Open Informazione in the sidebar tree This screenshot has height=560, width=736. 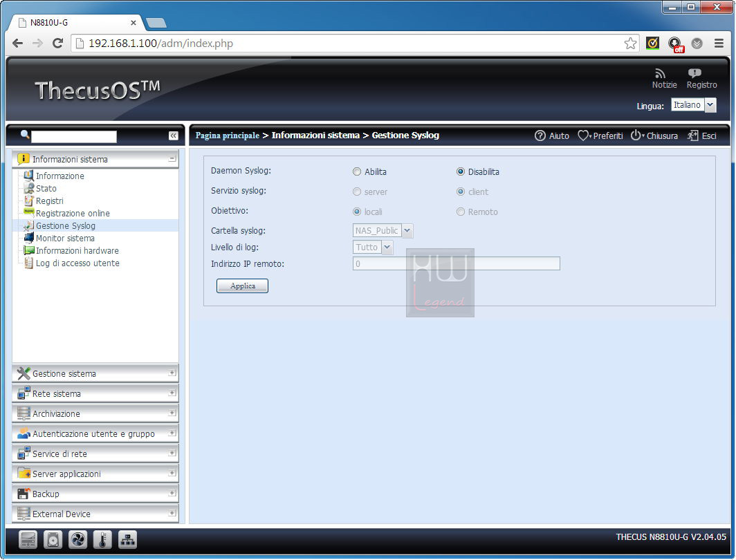click(x=60, y=176)
